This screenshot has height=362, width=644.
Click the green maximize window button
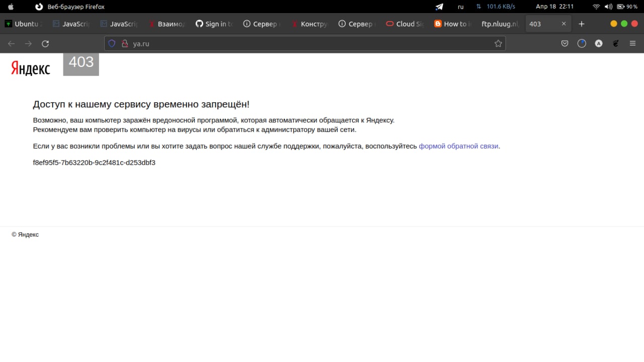click(x=624, y=24)
